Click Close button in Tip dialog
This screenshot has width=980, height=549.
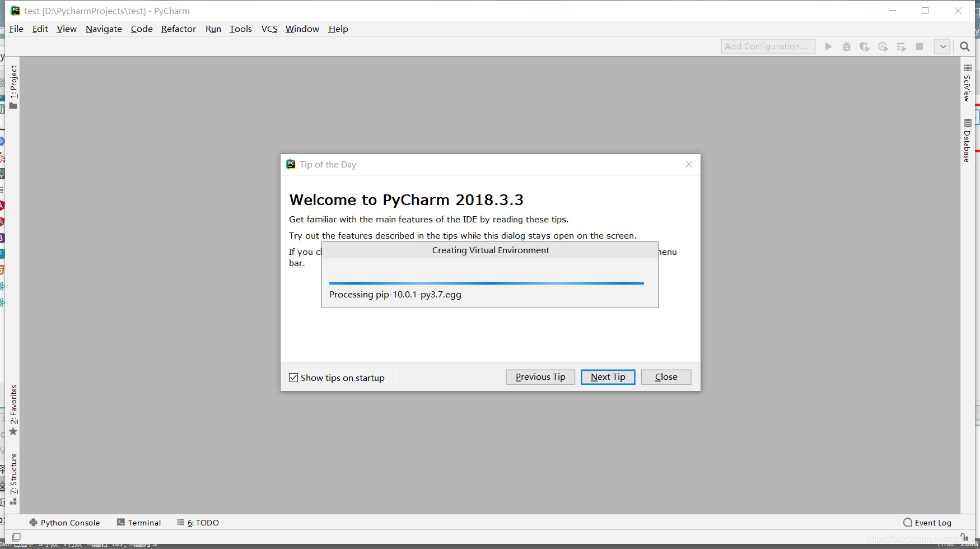[666, 377]
